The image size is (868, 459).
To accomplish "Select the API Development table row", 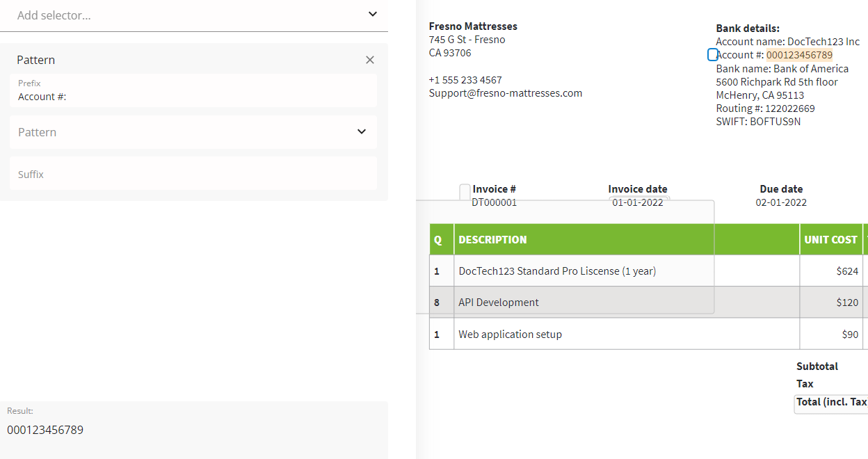I will (x=498, y=303).
